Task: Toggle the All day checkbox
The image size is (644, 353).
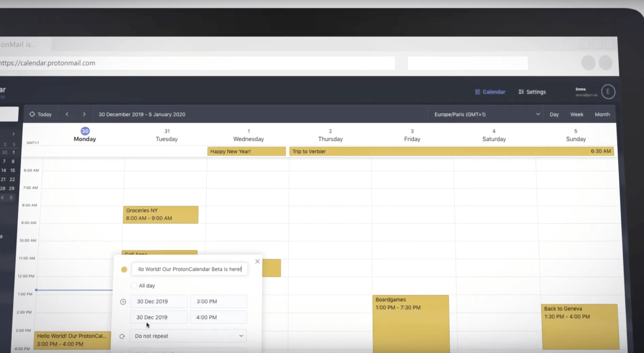Action: [x=134, y=285]
